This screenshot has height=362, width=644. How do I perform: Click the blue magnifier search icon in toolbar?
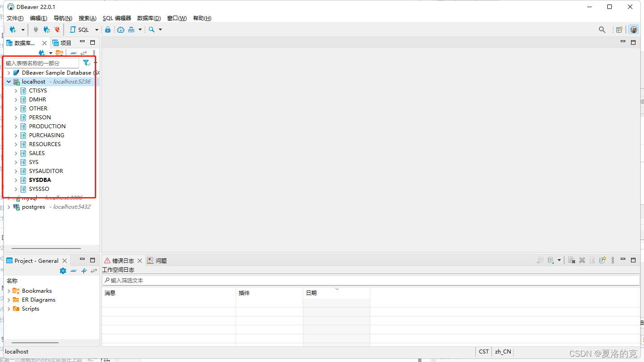pyautogui.click(x=152, y=29)
